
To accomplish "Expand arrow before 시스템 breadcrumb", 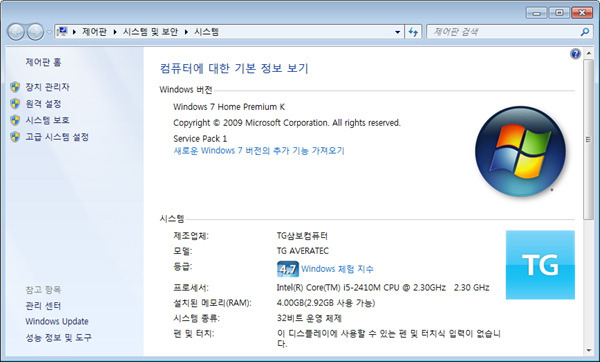I will click(x=186, y=32).
